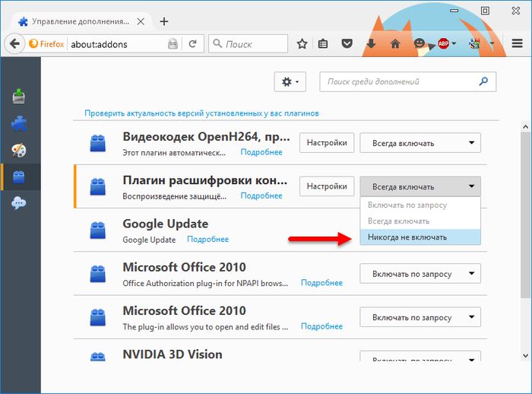Viewport: 532px width, 394px height.
Task: Open Adblock Plus dropdown arrow
Action: point(454,43)
